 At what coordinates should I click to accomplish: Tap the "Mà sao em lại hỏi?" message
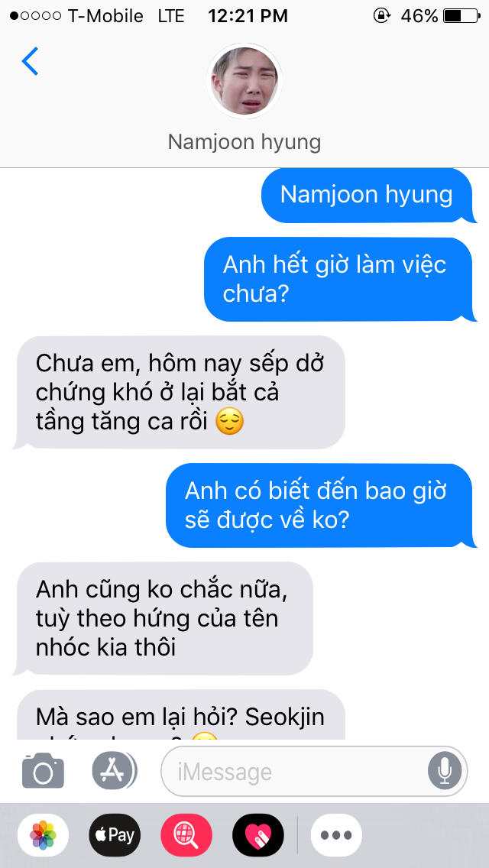[x=180, y=714]
